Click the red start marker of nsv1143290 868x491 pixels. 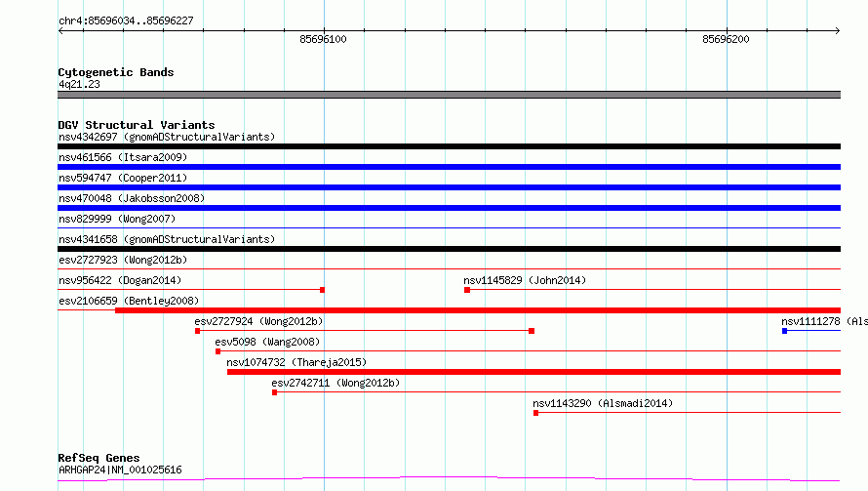(535, 413)
